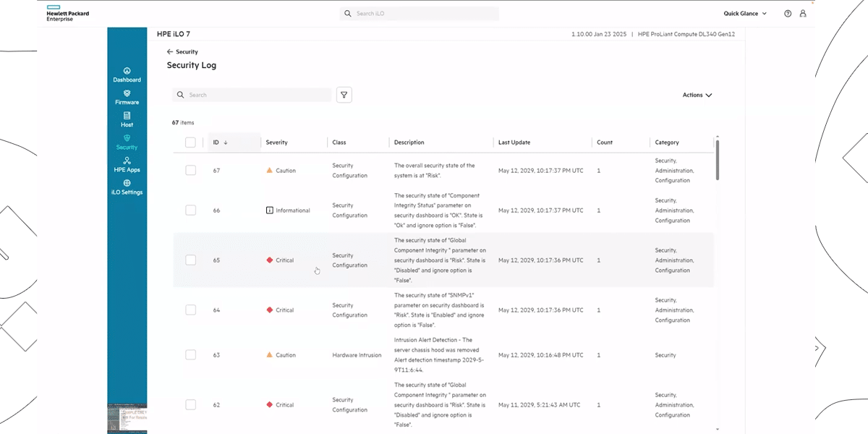Open the Dashboard sidebar icon
Screen dimensions: 868x434
127,75
